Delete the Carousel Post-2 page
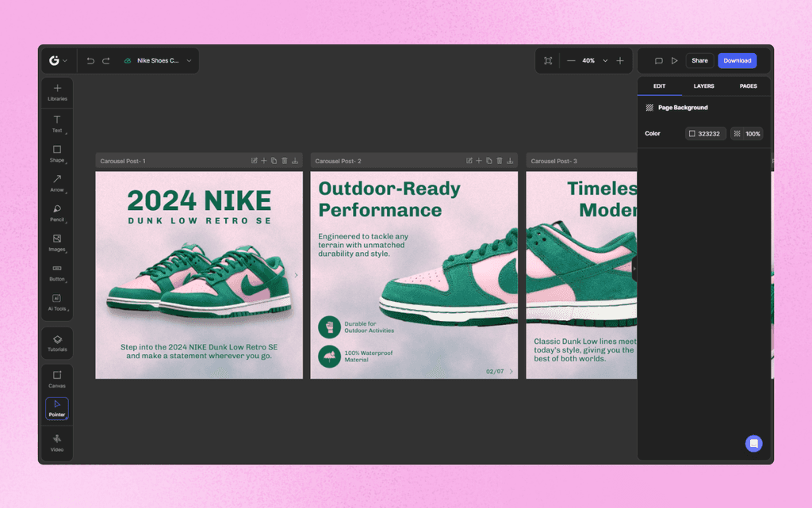The width and height of the screenshot is (812, 508). (x=499, y=160)
